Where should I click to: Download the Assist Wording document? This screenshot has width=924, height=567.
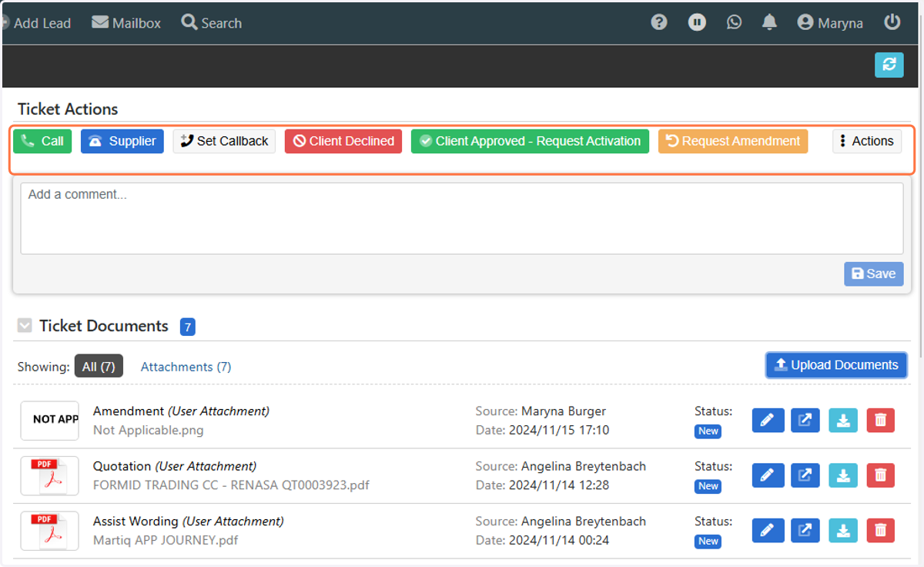(843, 530)
